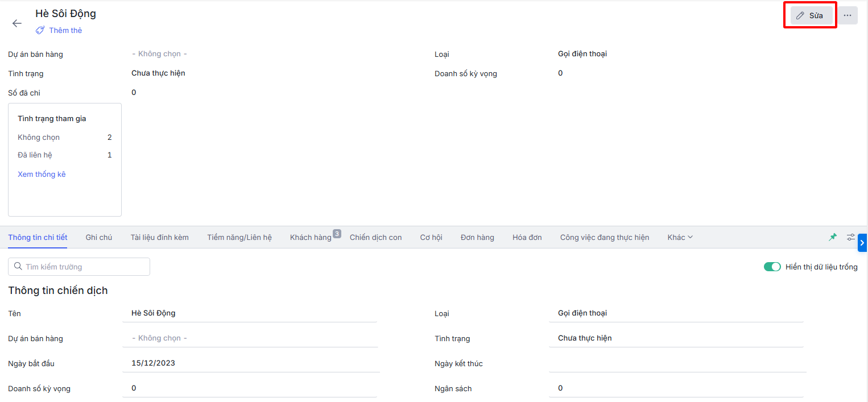
Task: Go to the Chiến dịch con tab
Action: pos(375,237)
